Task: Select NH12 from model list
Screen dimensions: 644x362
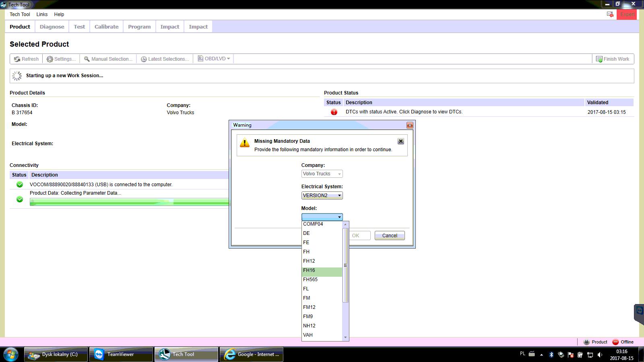Action: (322, 326)
